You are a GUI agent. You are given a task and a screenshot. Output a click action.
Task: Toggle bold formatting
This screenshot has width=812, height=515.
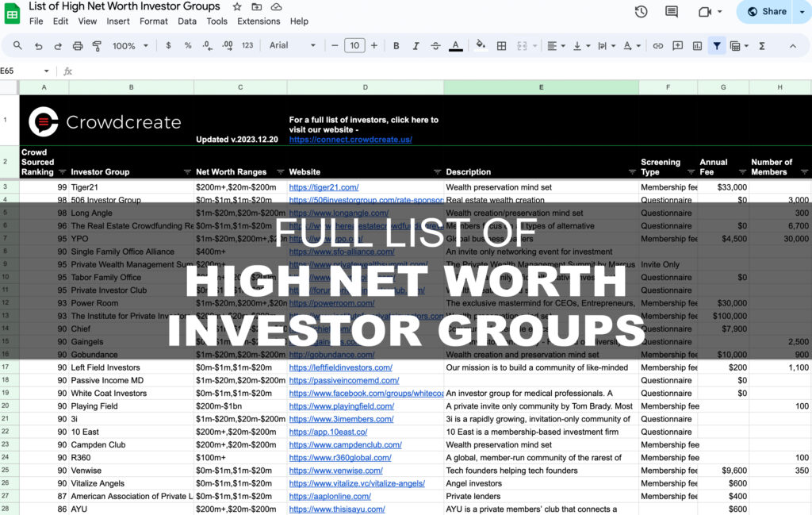pyautogui.click(x=396, y=46)
